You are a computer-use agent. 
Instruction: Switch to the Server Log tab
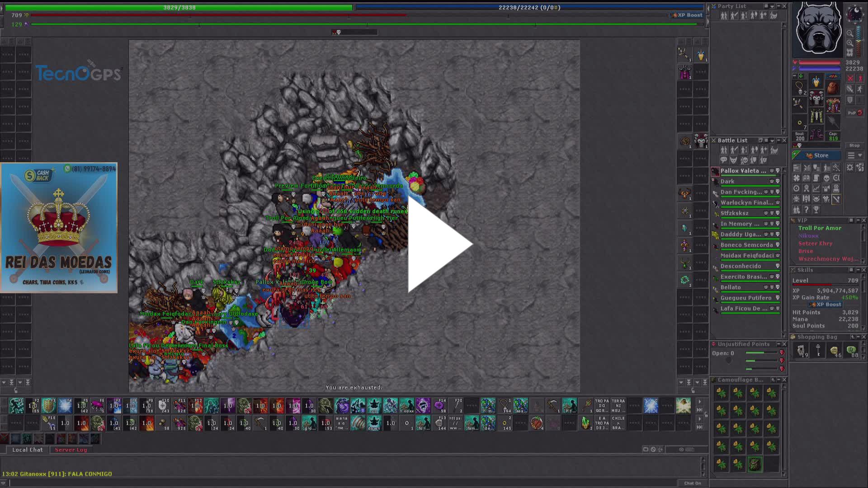pyautogui.click(x=71, y=450)
